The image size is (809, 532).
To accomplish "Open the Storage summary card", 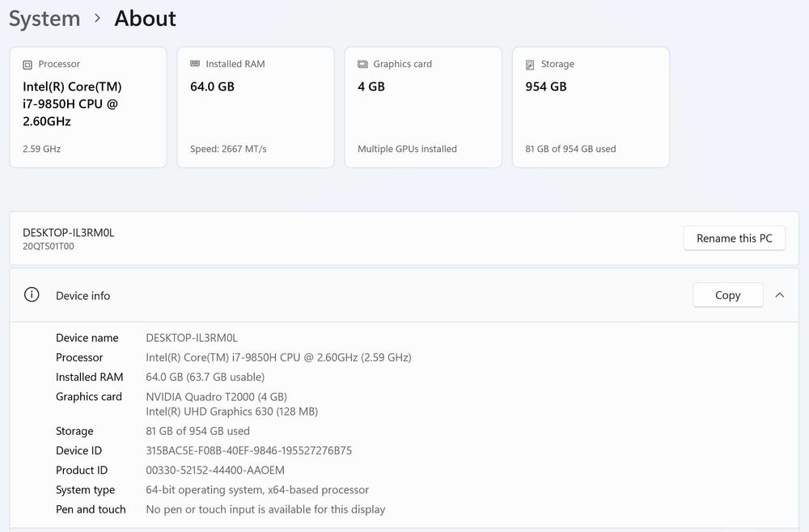I will tap(591, 108).
